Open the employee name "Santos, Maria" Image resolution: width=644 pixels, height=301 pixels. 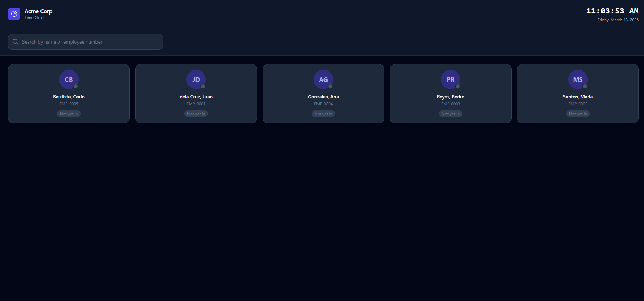point(578,97)
